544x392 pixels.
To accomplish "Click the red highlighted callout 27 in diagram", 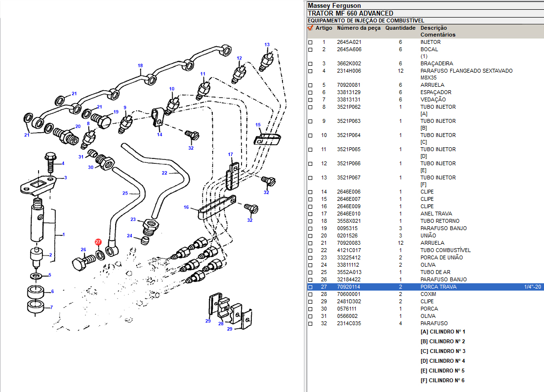I will [98, 242].
